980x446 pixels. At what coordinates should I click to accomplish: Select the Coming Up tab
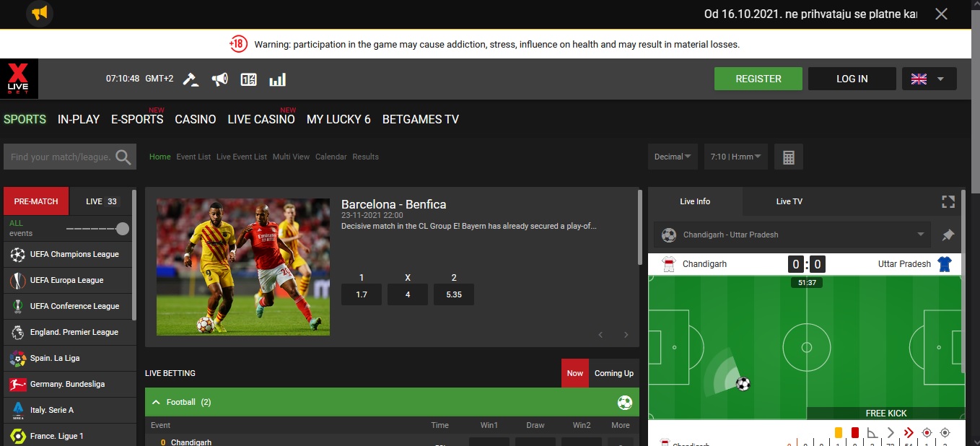click(614, 373)
